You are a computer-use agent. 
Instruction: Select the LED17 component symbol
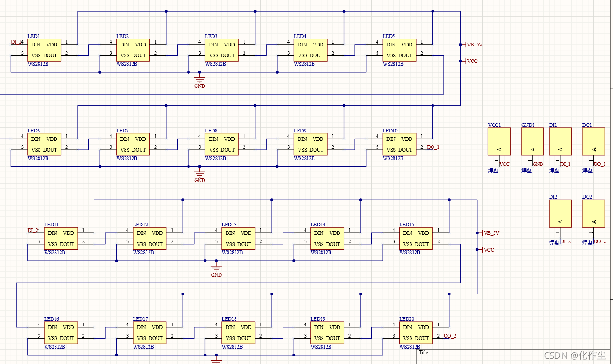pyautogui.click(x=149, y=333)
